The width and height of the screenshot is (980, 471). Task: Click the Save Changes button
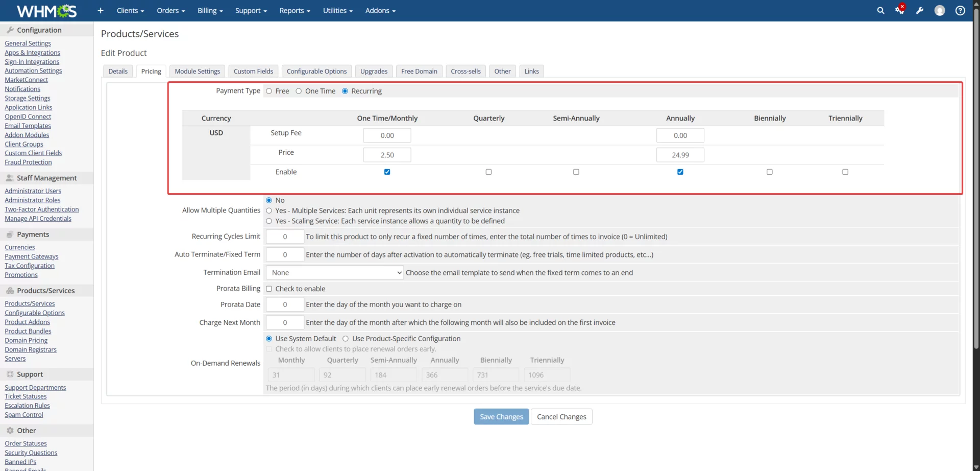pyautogui.click(x=501, y=416)
